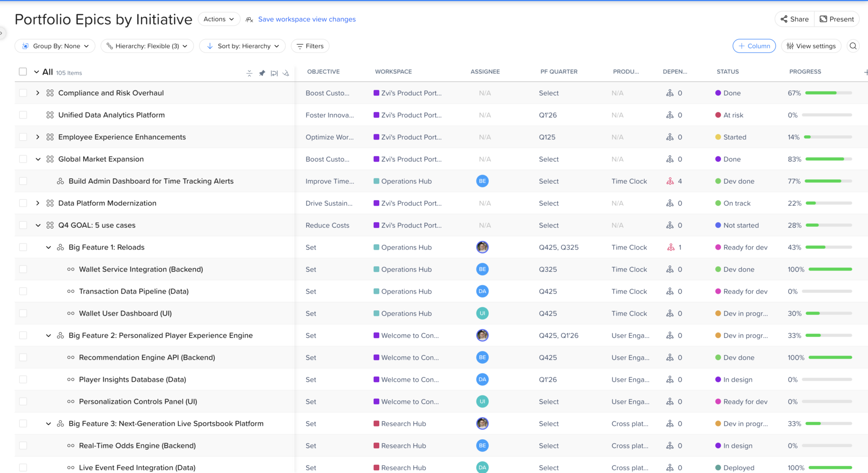Check the Wallet User Dashboard (UI) row checkbox
868x473 pixels.
click(23, 314)
